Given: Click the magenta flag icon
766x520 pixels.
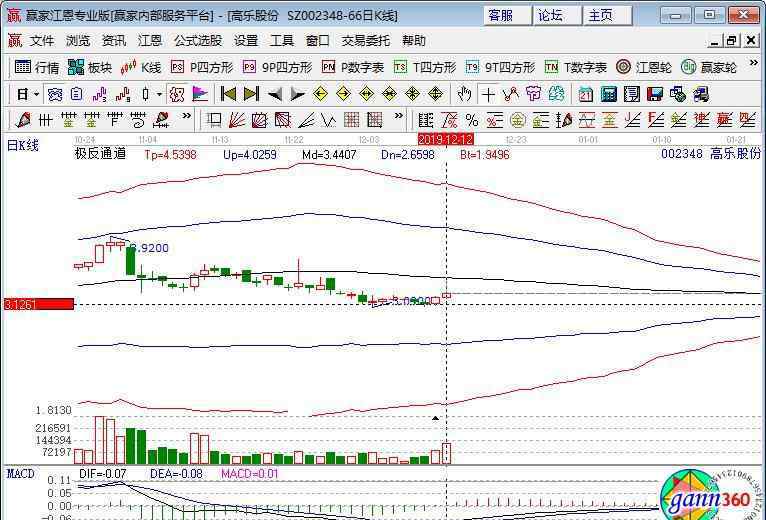Looking at the screenshot, I should pyautogui.click(x=200, y=94).
